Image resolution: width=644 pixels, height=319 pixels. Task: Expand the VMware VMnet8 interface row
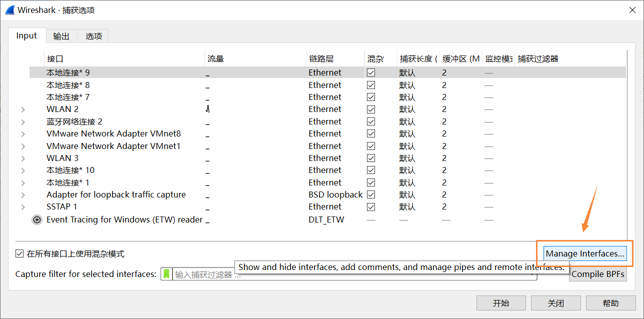(23, 134)
